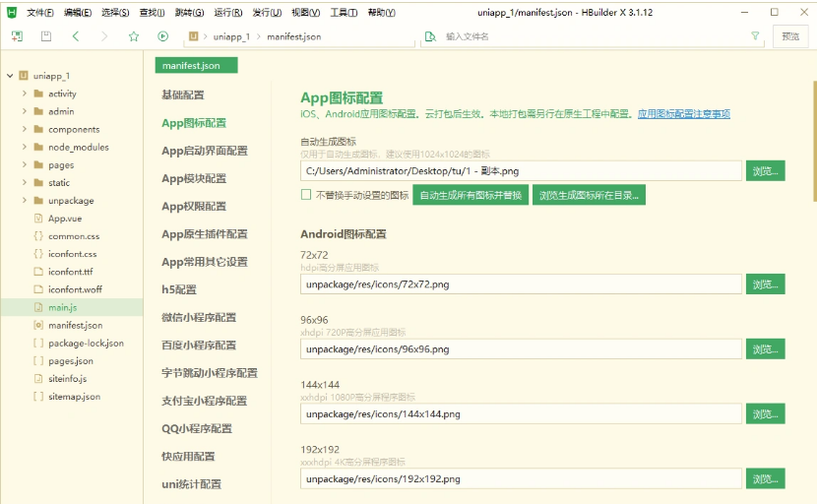Click the 预览 preview button
This screenshot has width=817, height=504.
coord(790,36)
